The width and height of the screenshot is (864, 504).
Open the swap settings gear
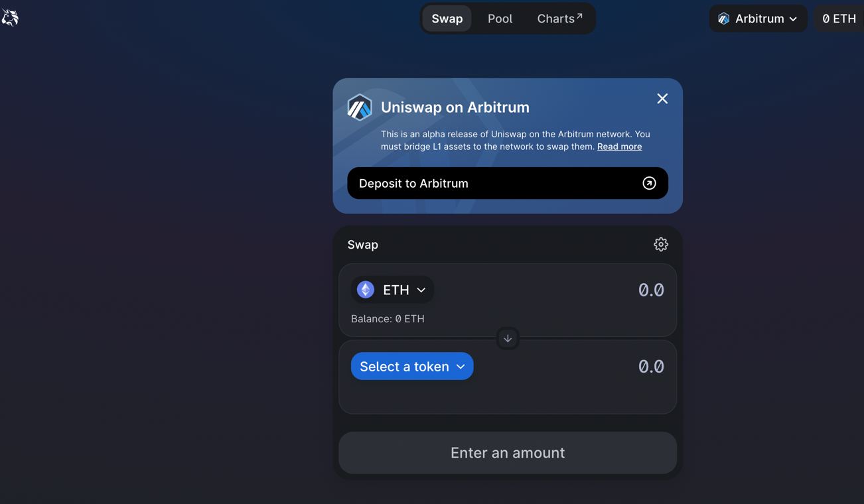pyautogui.click(x=660, y=245)
